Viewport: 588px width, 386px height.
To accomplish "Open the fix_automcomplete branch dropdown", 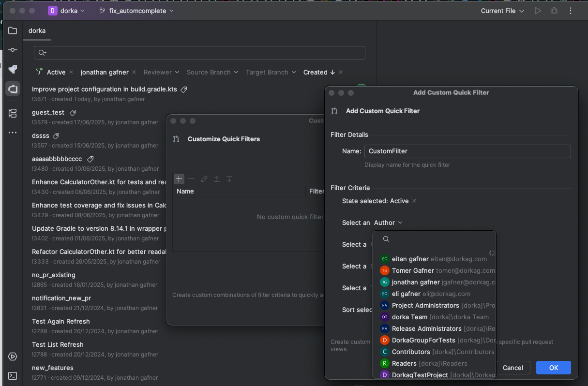I will pos(136,11).
